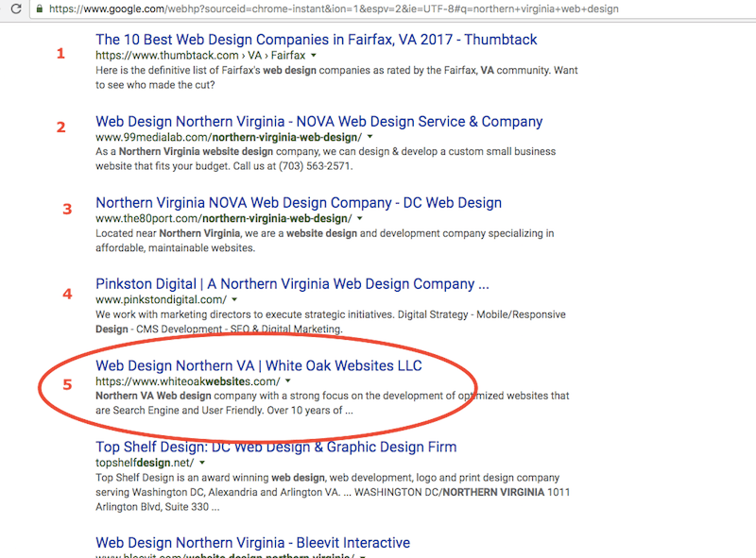This screenshot has height=558, width=756.
Task: Click snippet 'We work with marketing directors'
Action: click(330, 321)
